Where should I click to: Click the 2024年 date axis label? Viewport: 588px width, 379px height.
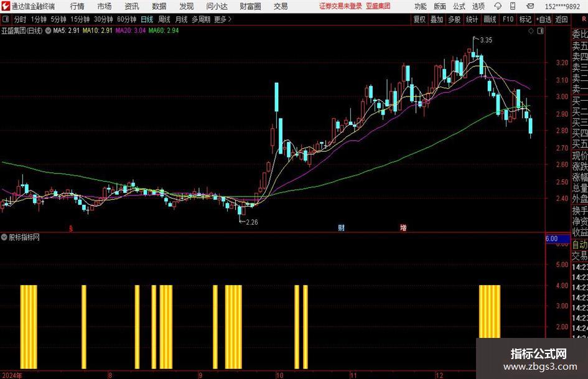click(12, 375)
